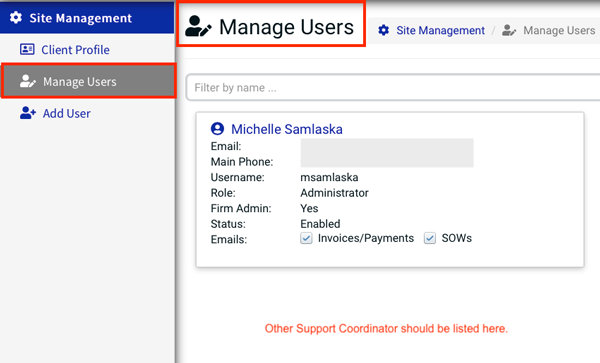Click the avatar icon next to Michelle Samlaska
This screenshot has width=600, height=363.
tap(217, 129)
